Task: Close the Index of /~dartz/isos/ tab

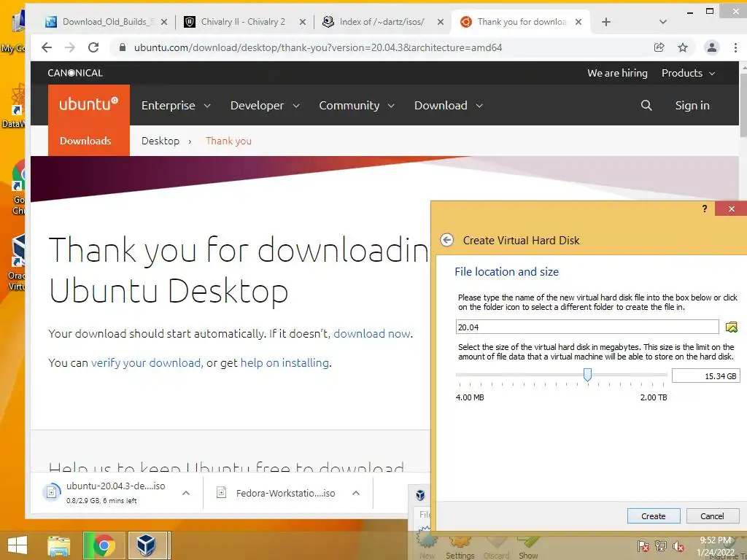Action: point(441,22)
